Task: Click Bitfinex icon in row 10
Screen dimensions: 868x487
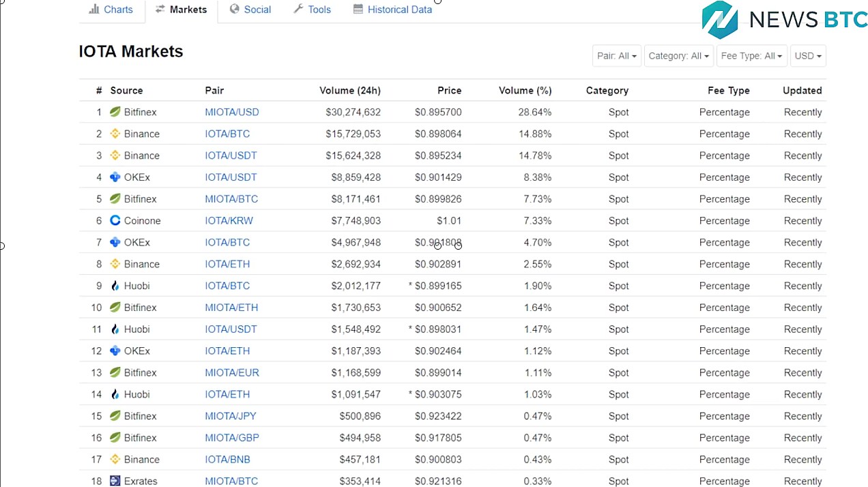Action: point(115,308)
